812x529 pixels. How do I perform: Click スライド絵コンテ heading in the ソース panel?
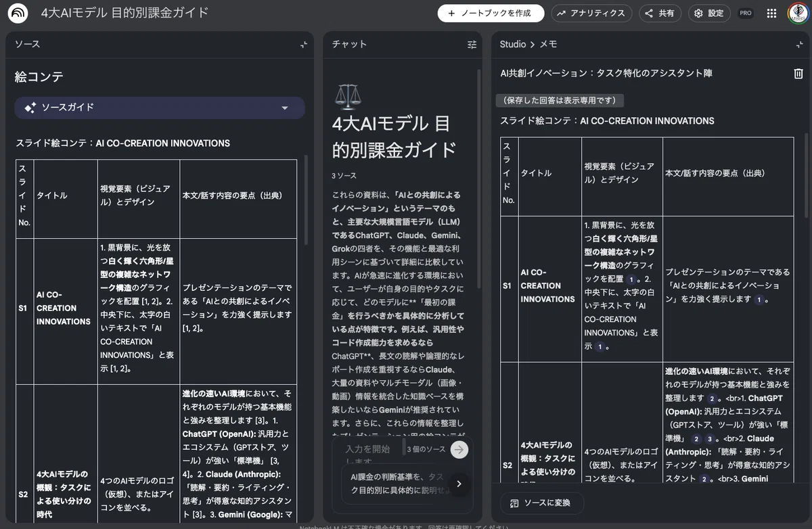pos(122,143)
